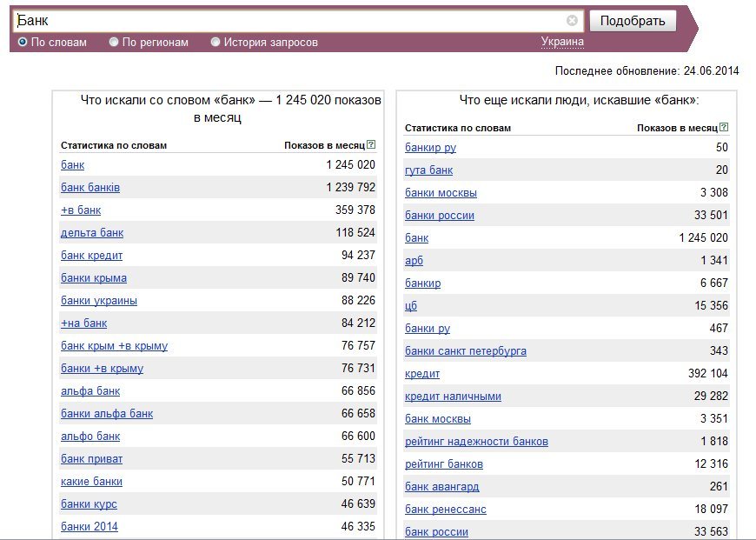The height and width of the screenshot is (540, 756).
Task: Open the 'рейтинг надежности банков' link
Action: [x=476, y=442]
